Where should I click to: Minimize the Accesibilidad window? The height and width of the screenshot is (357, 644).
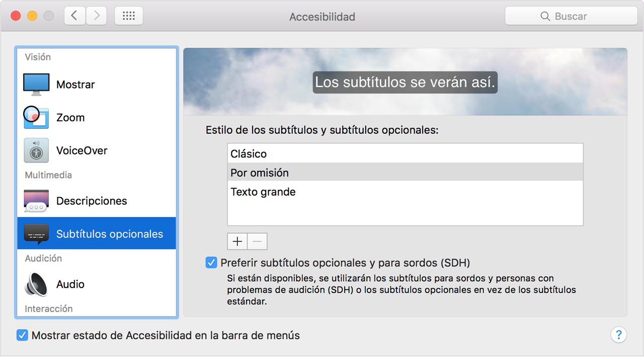pyautogui.click(x=32, y=16)
